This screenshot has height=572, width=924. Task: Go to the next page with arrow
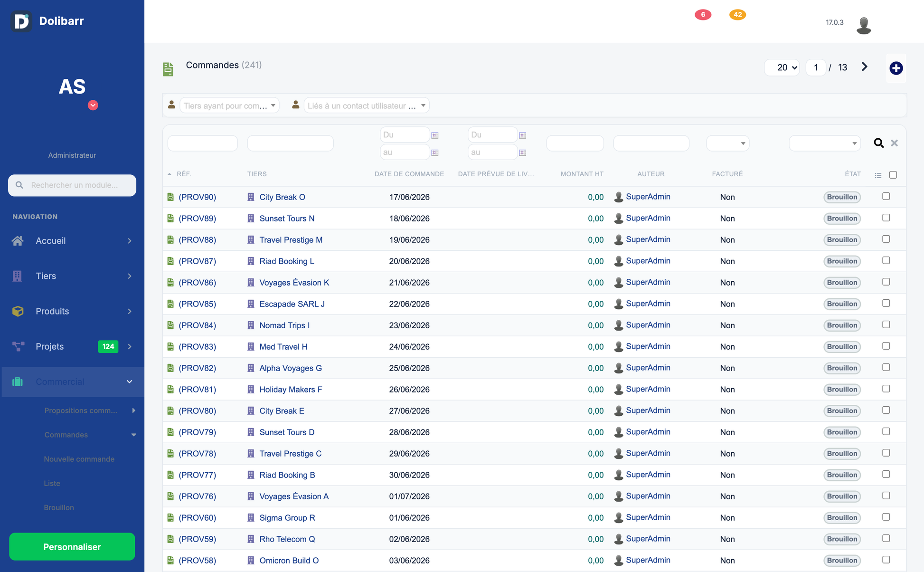point(864,67)
